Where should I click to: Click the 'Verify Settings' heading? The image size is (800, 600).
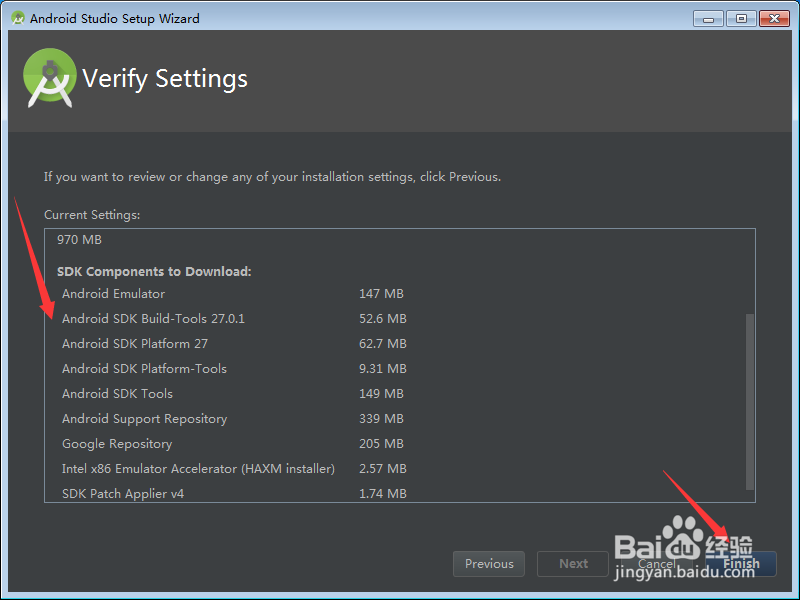click(165, 79)
